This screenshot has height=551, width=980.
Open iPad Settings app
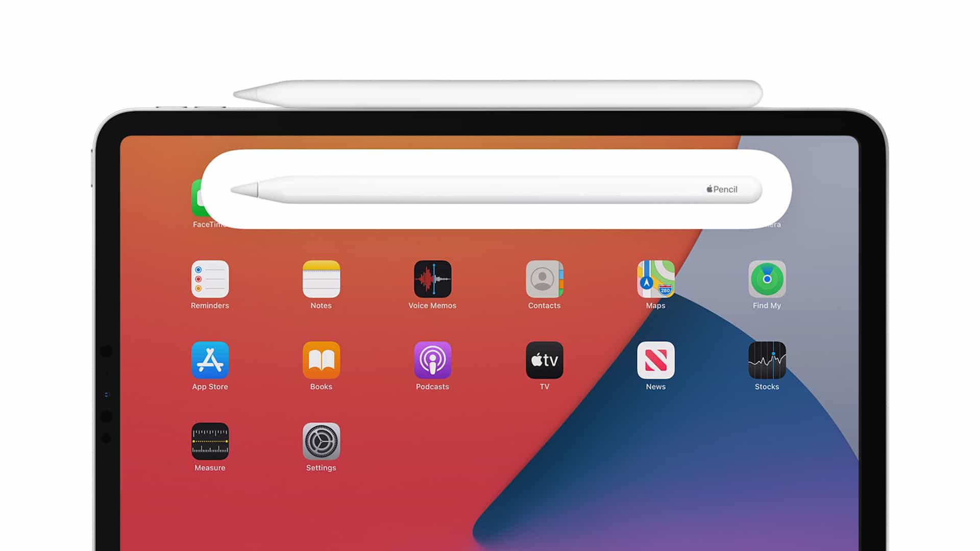tap(321, 441)
